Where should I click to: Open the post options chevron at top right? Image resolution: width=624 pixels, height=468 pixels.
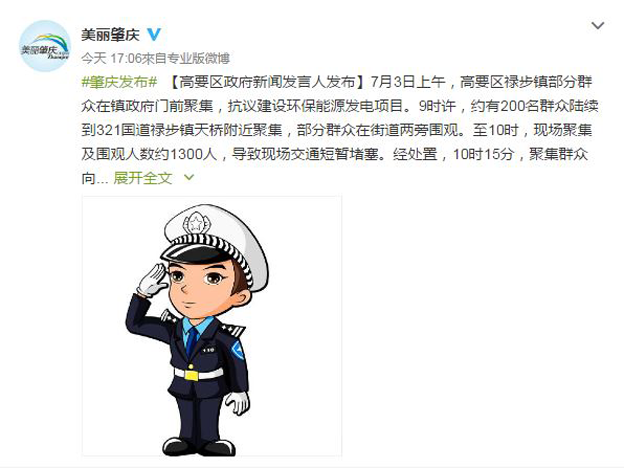point(598,26)
